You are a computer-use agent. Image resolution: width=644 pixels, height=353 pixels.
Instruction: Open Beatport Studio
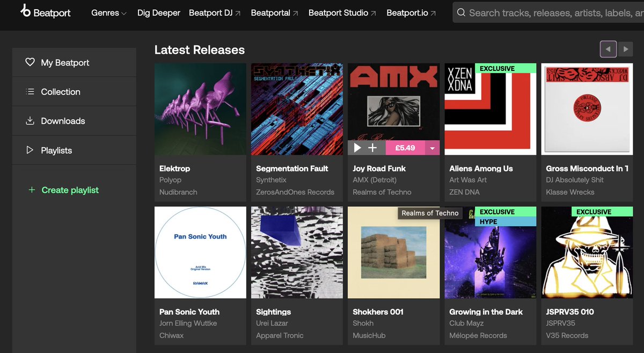342,13
